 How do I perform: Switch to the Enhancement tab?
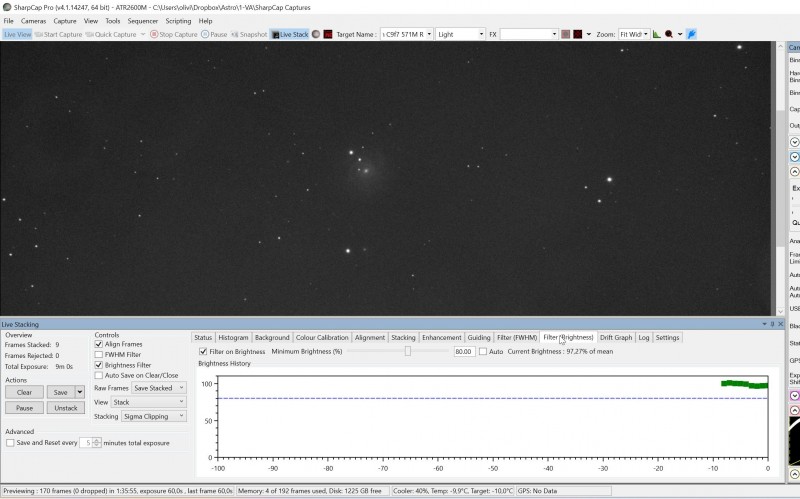point(442,338)
